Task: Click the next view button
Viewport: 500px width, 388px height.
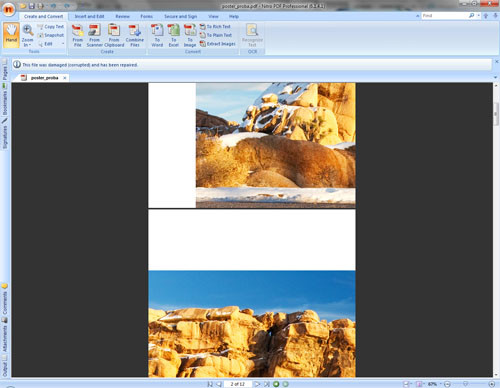Action: [x=285, y=384]
